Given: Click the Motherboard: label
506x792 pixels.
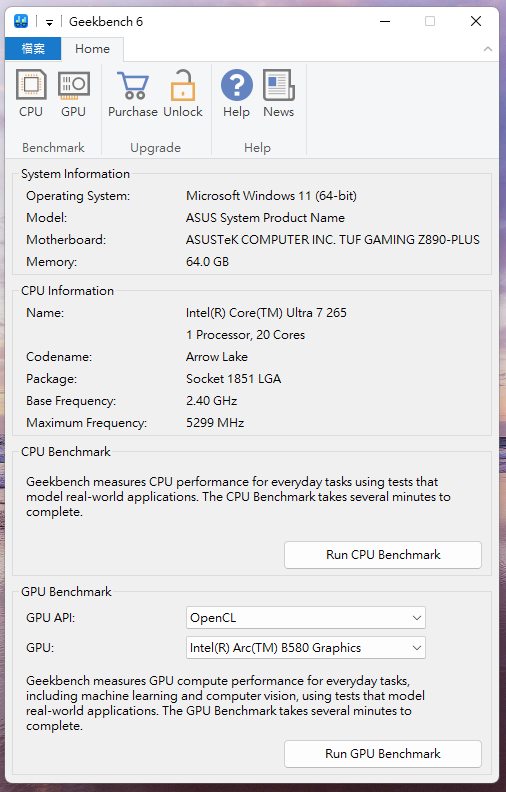Looking at the screenshot, I should (x=66, y=240).
